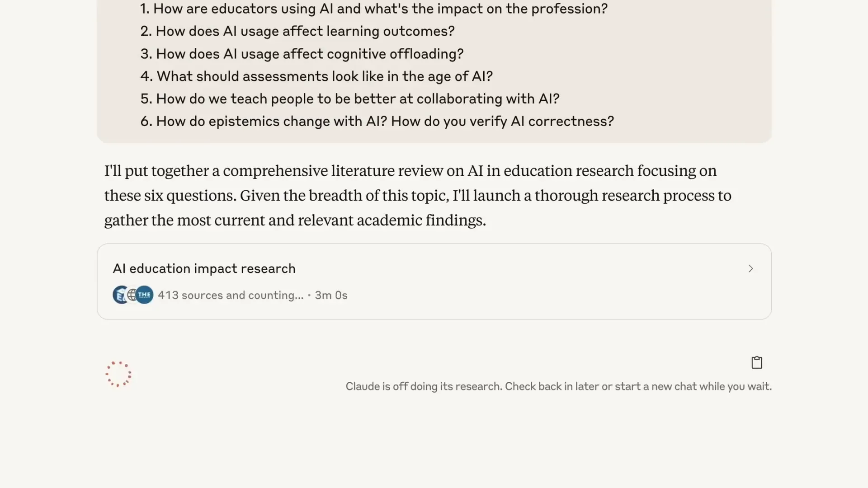This screenshot has height=488, width=868.
Task: Click the graduation cap source favicon
Action: coord(120,295)
